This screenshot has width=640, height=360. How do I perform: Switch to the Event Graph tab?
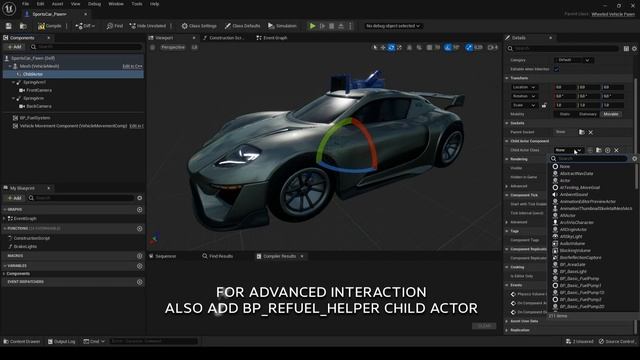[272, 38]
